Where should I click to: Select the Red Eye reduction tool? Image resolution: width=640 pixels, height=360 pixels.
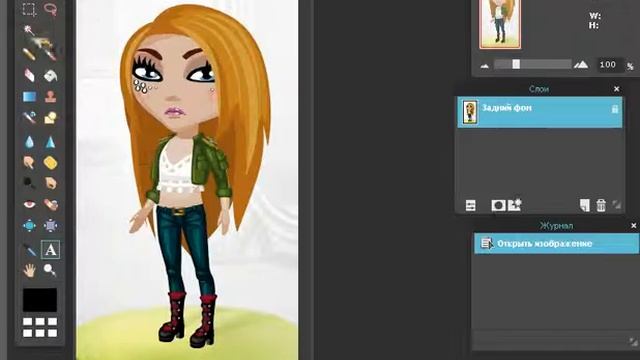(x=29, y=204)
